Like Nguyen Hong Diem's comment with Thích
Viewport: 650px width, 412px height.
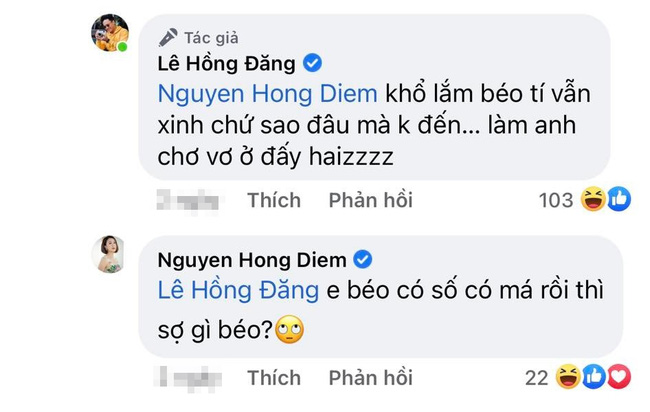click(x=274, y=377)
